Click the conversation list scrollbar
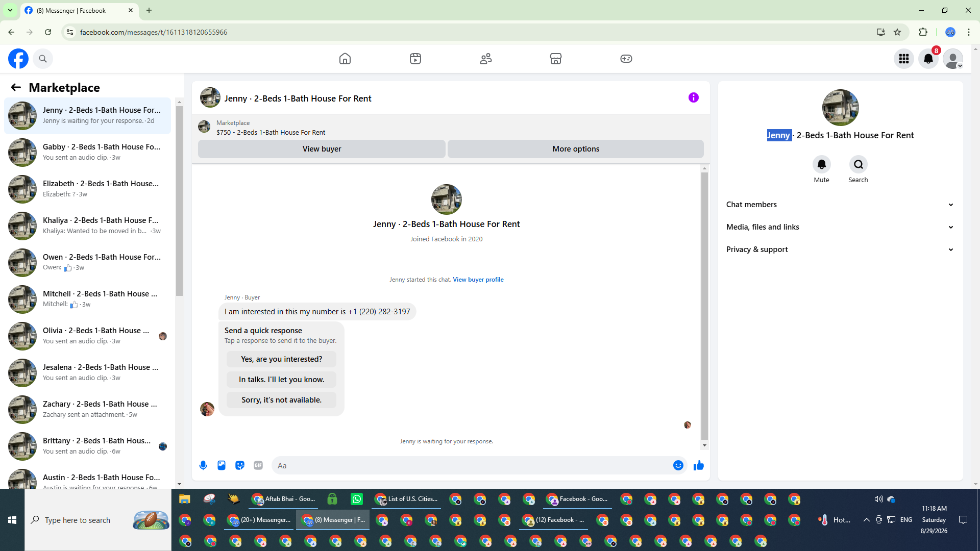Image resolution: width=980 pixels, height=551 pixels. tap(179, 201)
